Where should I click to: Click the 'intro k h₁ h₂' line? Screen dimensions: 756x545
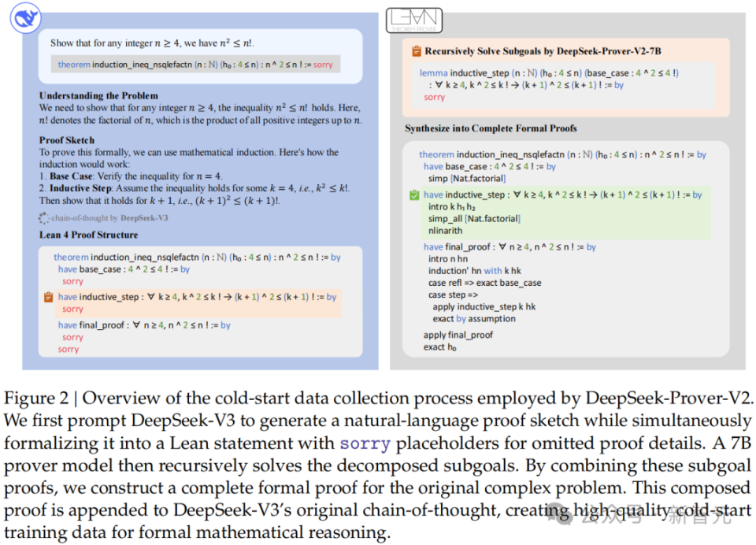(452, 206)
